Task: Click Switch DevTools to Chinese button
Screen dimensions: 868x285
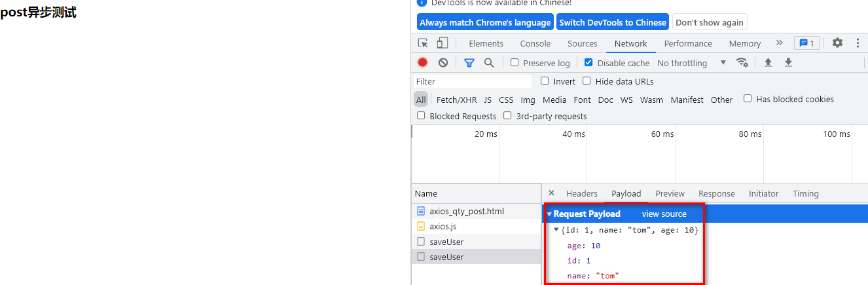Action: pos(612,22)
